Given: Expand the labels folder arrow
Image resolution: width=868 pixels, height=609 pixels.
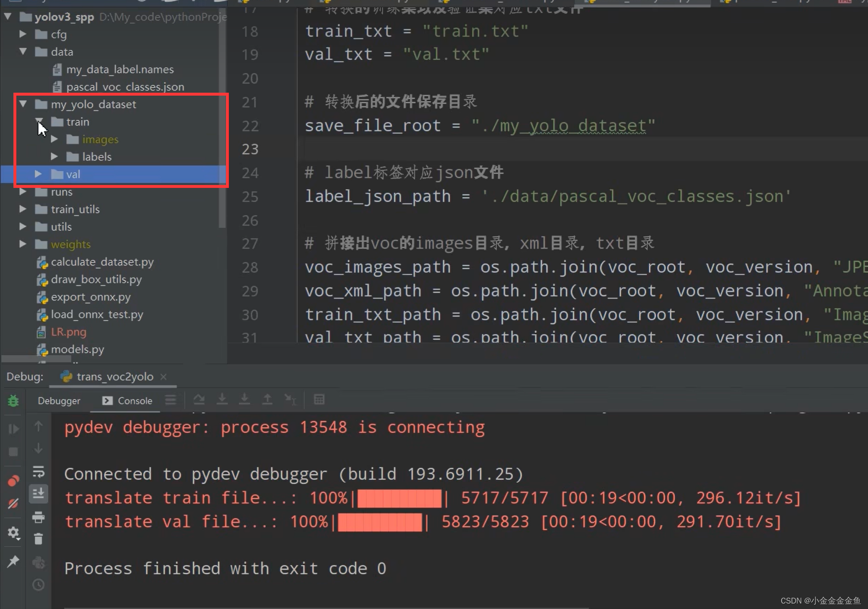Looking at the screenshot, I should (54, 156).
